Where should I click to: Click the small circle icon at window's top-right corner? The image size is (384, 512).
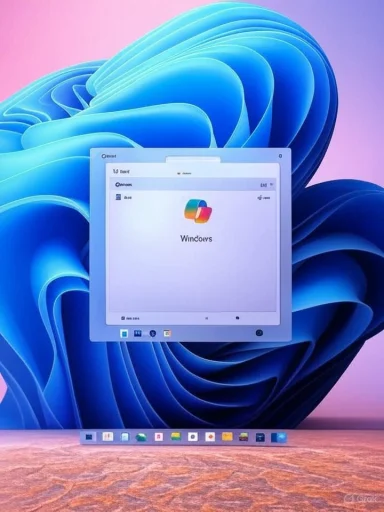[x=280, y=156]
